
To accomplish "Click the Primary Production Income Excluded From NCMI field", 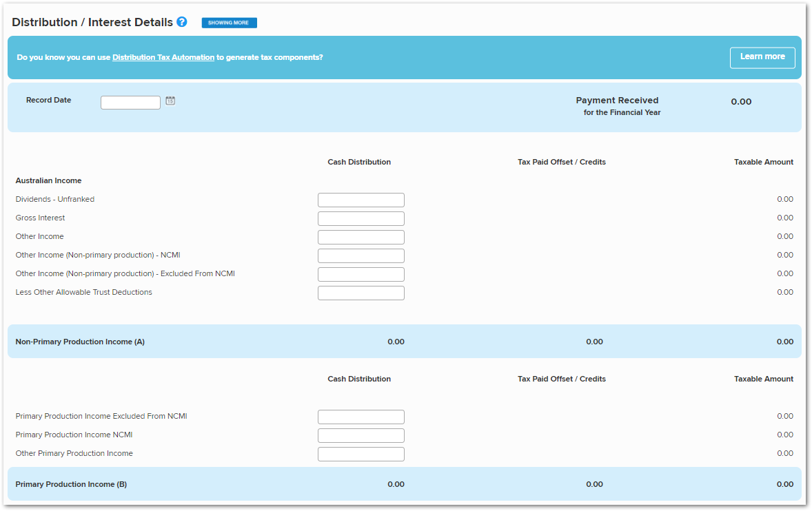I will (x=361, y=417).
